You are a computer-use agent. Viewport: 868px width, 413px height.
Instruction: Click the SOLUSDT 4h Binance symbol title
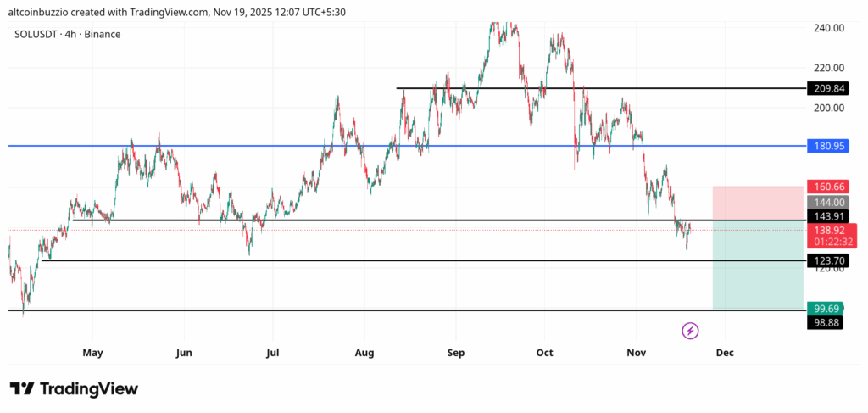click(x=68, y=34)
